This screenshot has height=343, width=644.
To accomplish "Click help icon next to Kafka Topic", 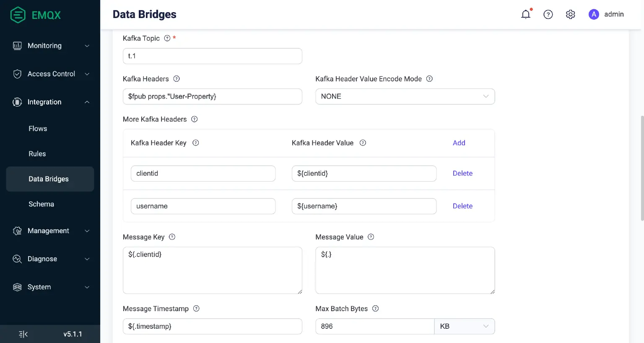I will pyautogui.click(x=167, y=38).
